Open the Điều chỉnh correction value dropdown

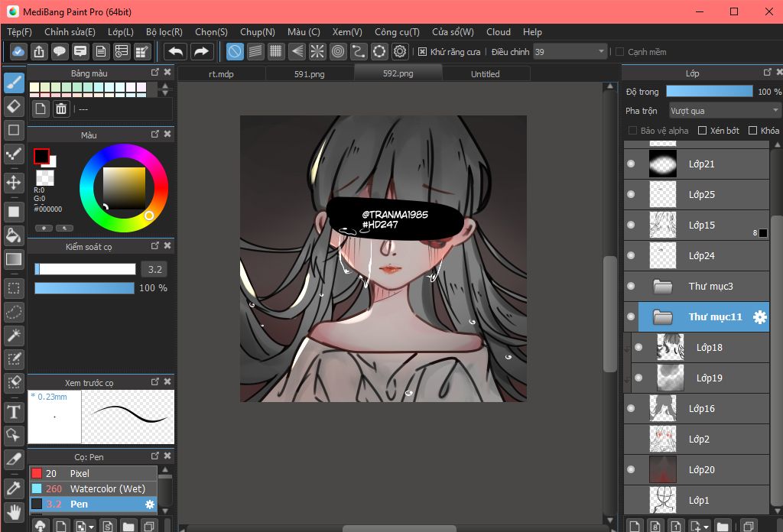pos(570,51)
